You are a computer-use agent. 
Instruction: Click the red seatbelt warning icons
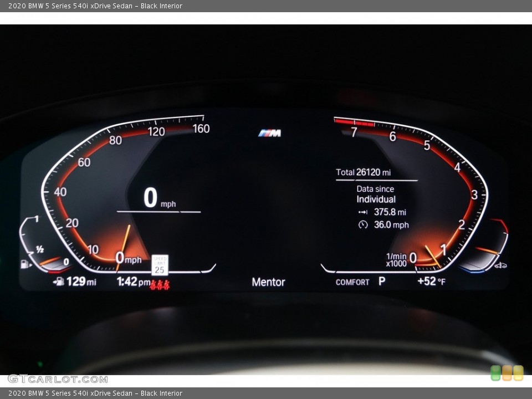pos(160,285)
